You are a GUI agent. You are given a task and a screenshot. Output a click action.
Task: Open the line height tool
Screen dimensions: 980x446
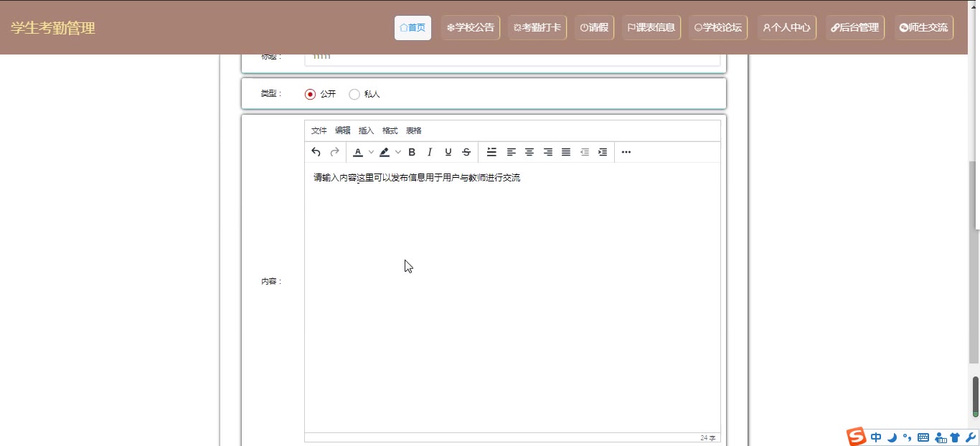492,152
